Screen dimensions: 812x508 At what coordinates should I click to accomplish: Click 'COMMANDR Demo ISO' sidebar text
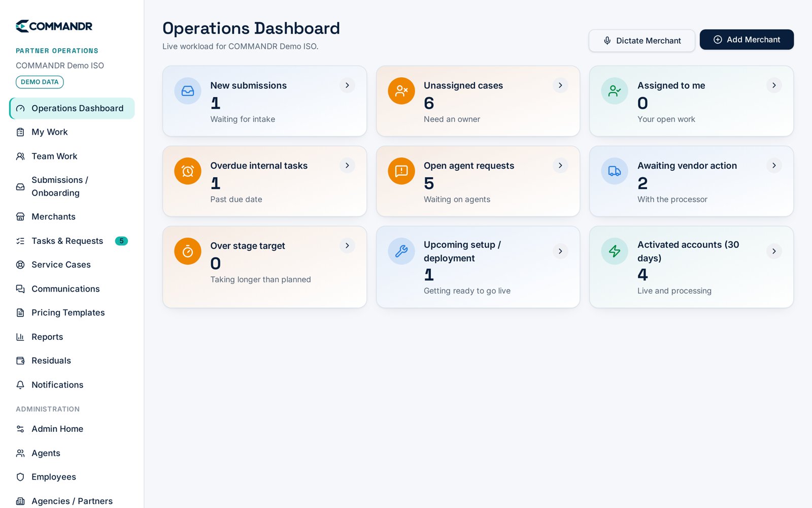pos(60,66)
